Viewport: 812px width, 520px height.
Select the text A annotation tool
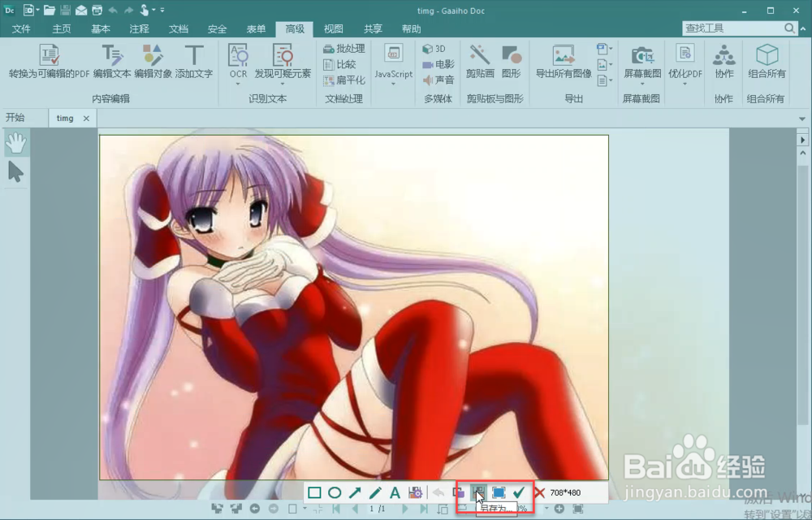[x=395, y=492]
